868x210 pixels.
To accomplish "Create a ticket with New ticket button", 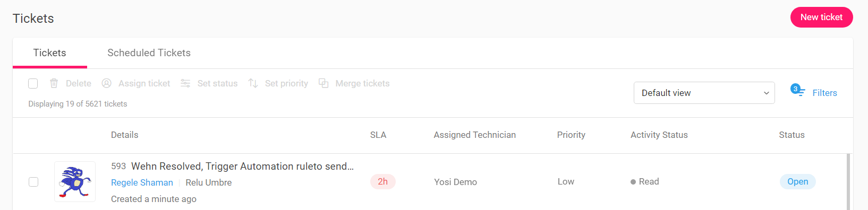I will point(821,17).
